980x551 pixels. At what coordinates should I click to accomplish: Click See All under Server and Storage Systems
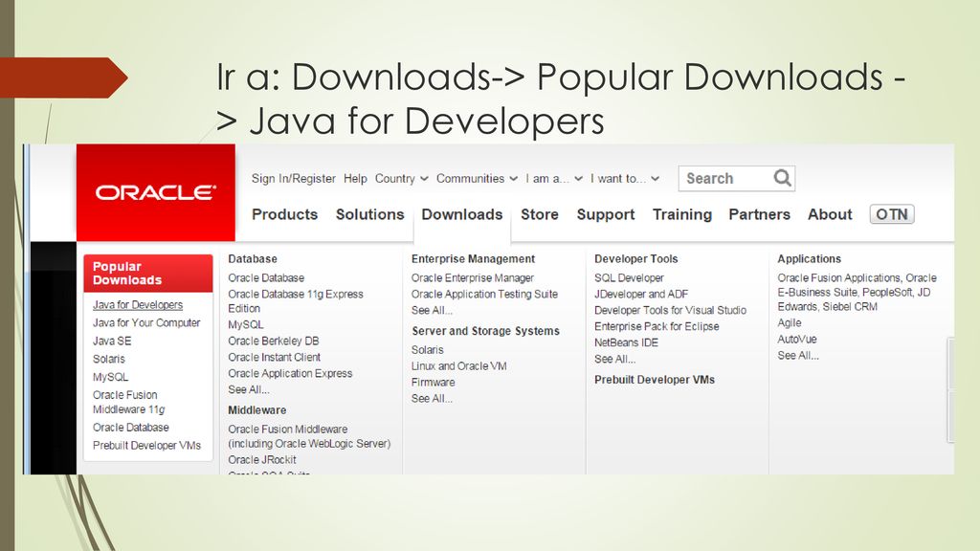point(432,399)
